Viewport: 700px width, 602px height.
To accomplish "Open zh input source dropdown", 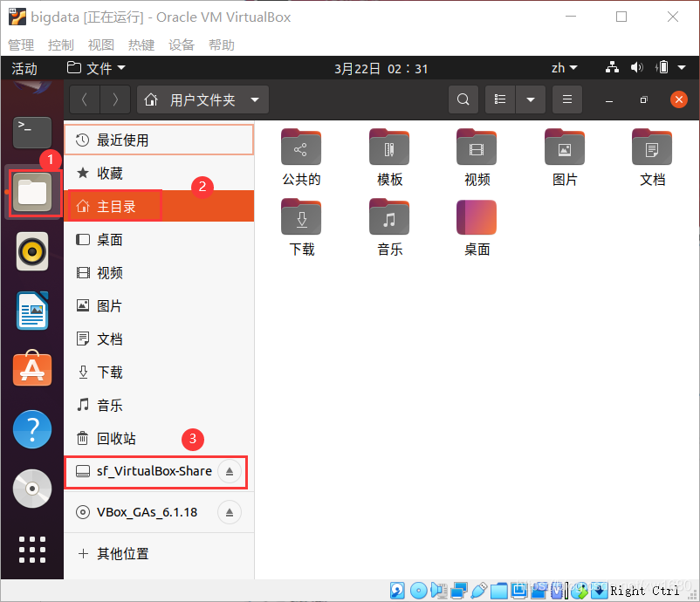I will coord(565,68).
